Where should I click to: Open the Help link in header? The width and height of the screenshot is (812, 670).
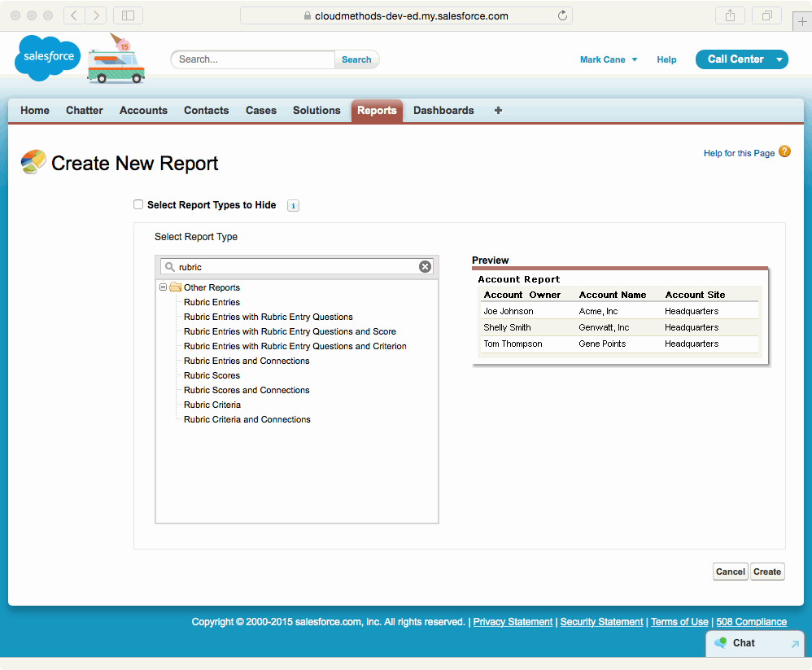(666, 59)
